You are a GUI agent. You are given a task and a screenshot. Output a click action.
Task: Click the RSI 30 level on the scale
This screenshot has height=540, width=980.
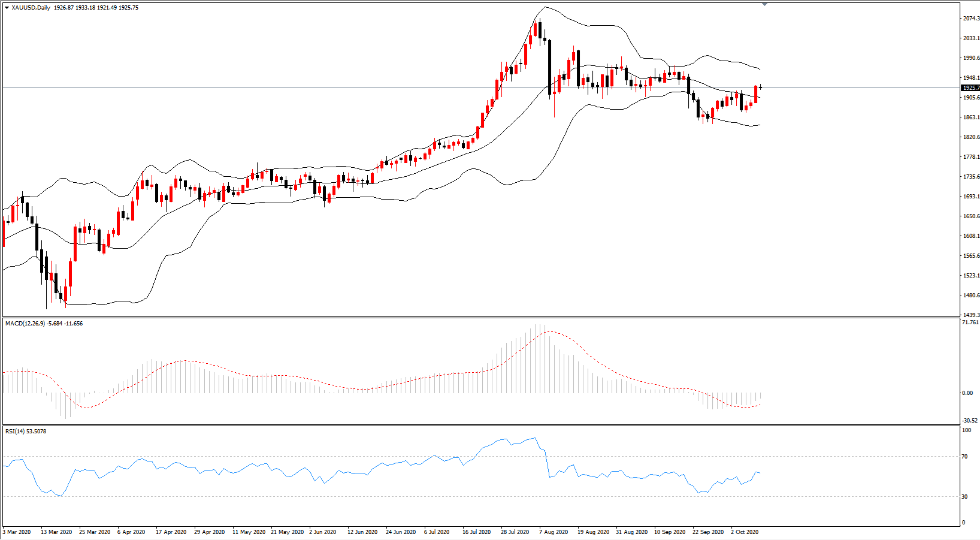coord(964,497)
